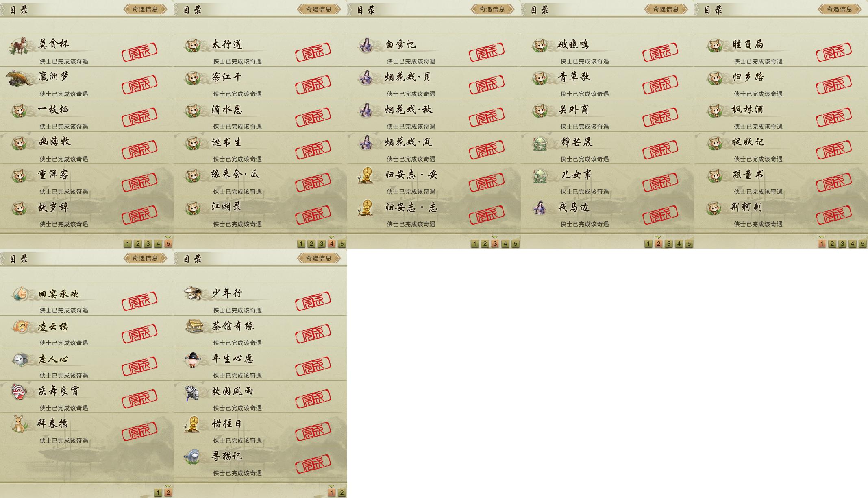Open the 荆轲刺 entry title
868x498 pixels.
tap(747, 207)
